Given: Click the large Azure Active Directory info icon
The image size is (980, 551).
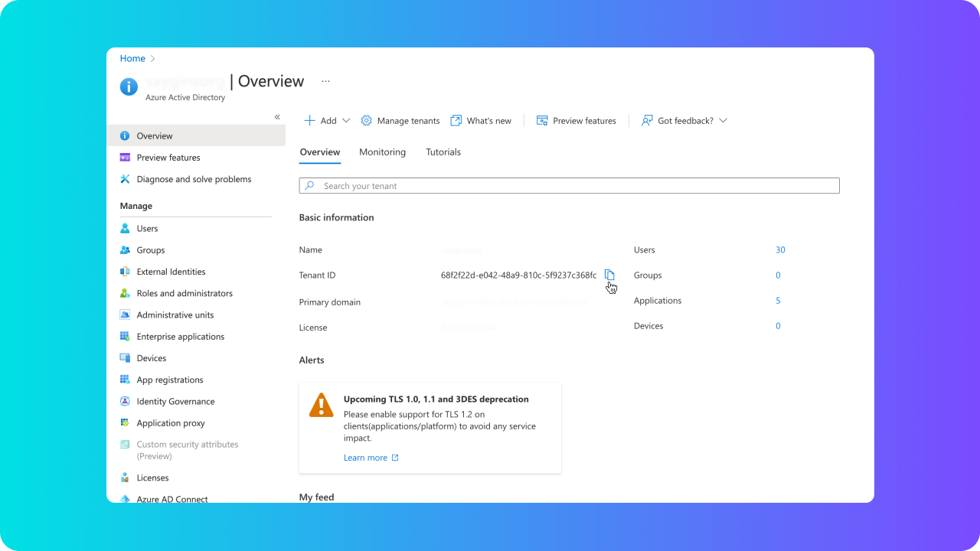Looking at the screenshot, I should [x=129, y=86].
